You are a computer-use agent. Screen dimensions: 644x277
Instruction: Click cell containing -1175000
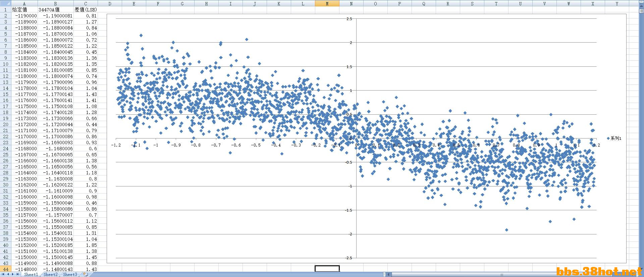24,106
